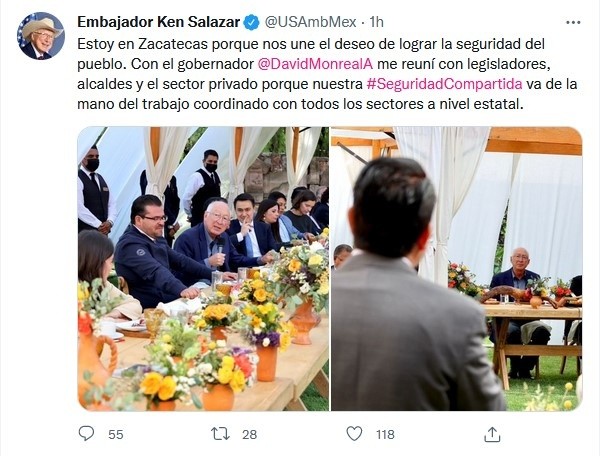Click the share upload icon
600x456 pixels.
[x=492, y=434]
